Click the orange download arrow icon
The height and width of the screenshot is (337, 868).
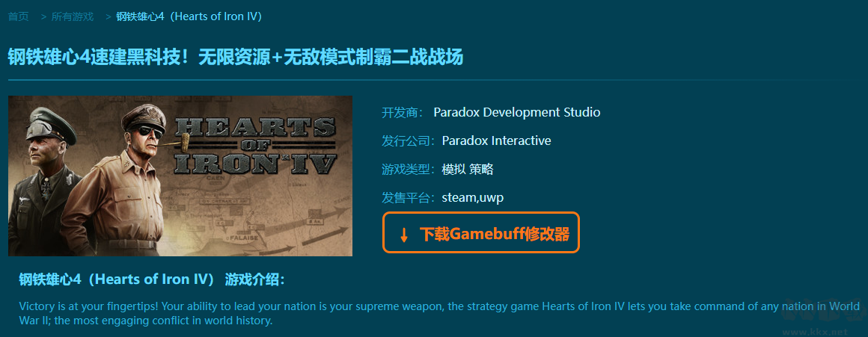coord(404,235)
